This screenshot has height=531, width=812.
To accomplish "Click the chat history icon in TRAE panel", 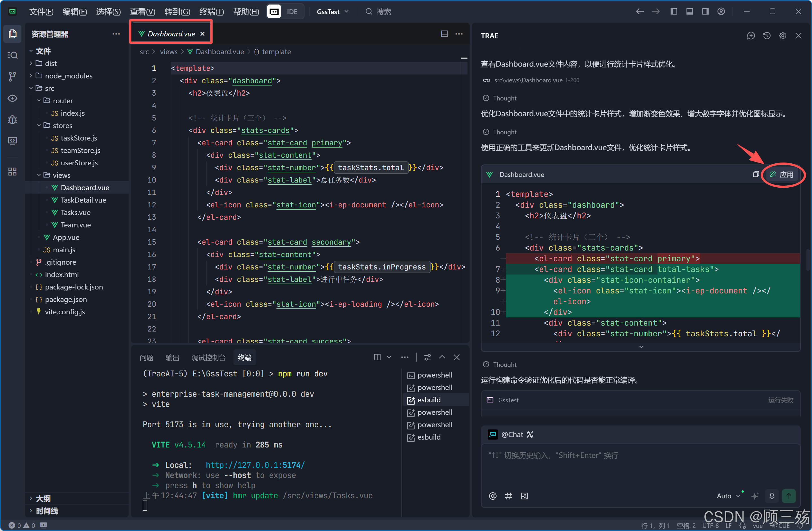I will [x=767, y=36].
